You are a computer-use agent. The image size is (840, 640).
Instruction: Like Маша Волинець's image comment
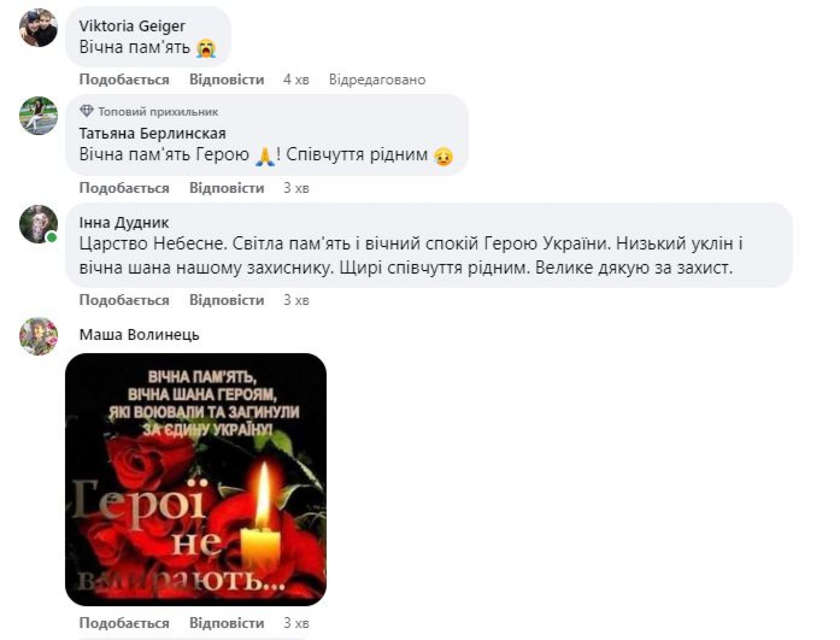tap(124, 623)
